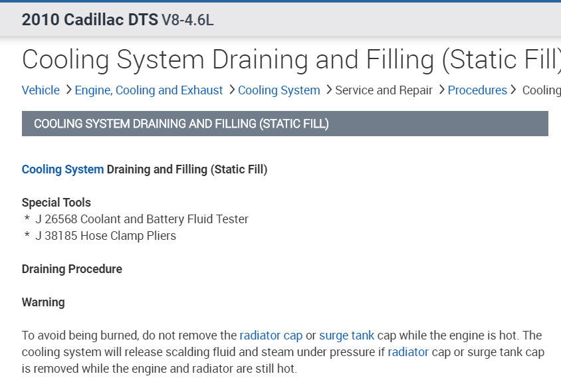Screen dimensions: 561x392
Task: Select the Service and Repair breadcrumb
Action: [x=384, y=90]
